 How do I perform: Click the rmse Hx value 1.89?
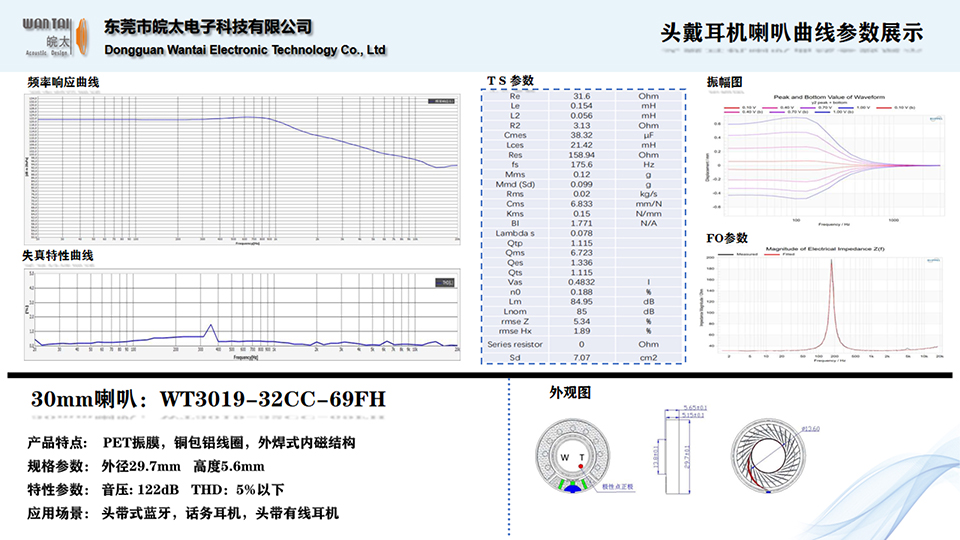(582, 331)
